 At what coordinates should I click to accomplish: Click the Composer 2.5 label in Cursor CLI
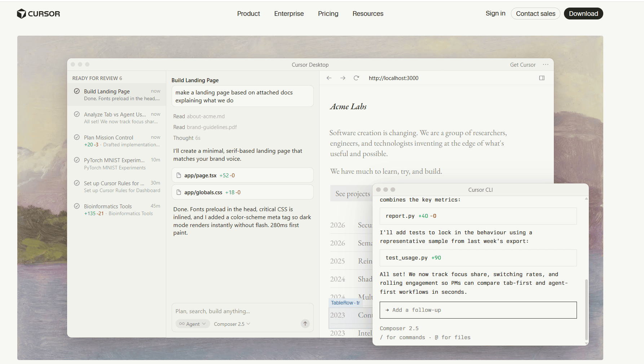click(x=399, y=329)
